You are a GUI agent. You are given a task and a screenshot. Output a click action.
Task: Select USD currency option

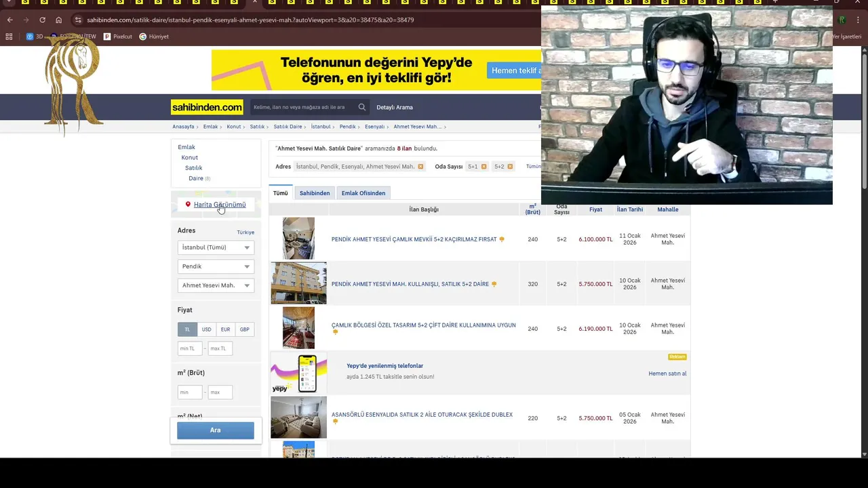click(206, 329)
